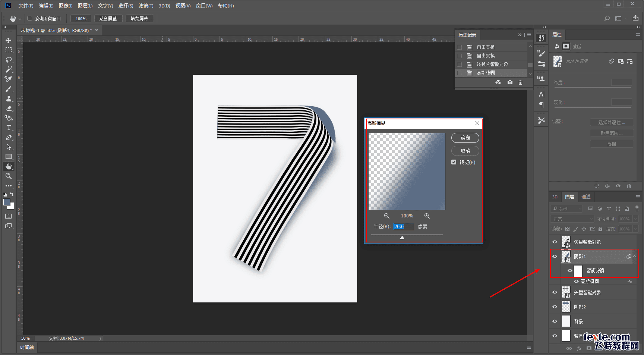Open the 正常 blend mode dropdown

572,219
